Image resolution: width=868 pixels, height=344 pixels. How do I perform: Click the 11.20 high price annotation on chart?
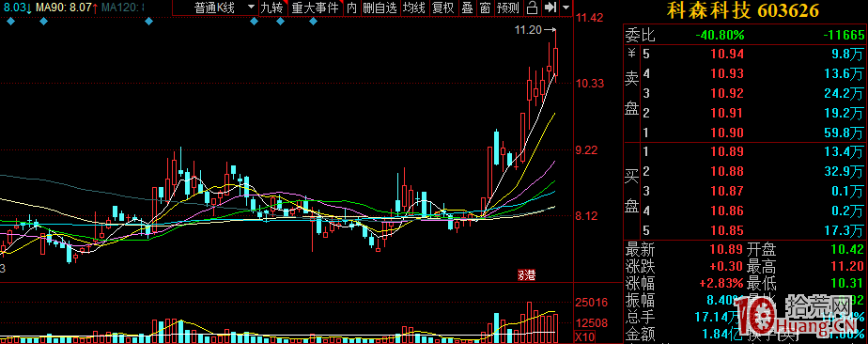click(528, 30)
